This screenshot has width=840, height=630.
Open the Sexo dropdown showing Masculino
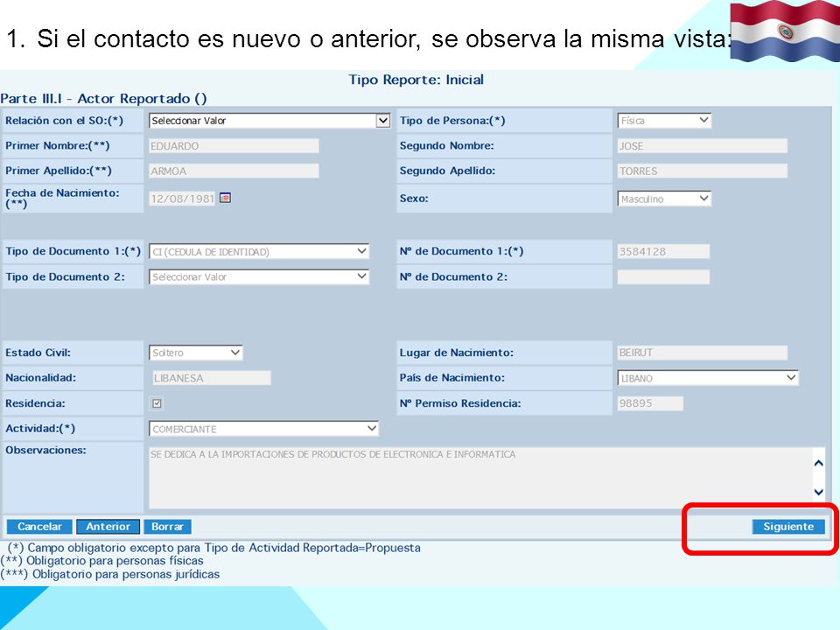pos(664,199)
